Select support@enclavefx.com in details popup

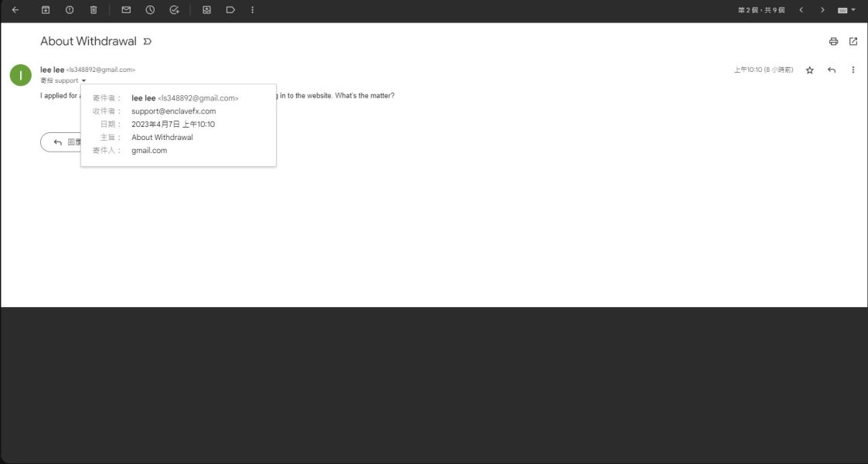coord(174,111)
